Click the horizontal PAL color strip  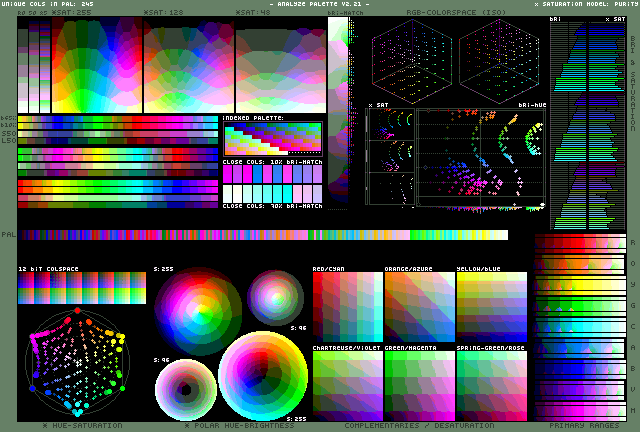click(264, 235)
